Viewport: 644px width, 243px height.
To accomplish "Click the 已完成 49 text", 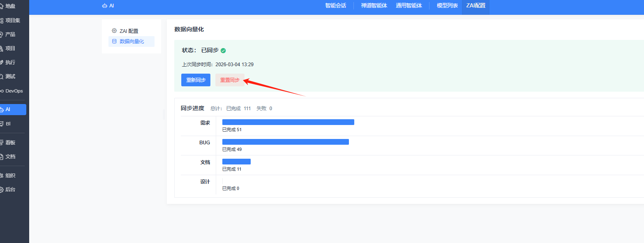I will point(232,149).
